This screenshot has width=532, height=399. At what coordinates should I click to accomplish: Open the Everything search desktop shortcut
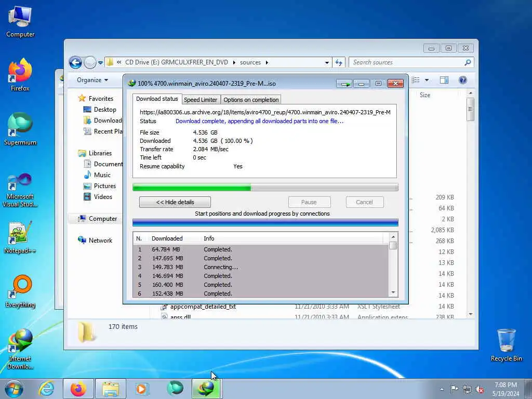pos(20,291)
